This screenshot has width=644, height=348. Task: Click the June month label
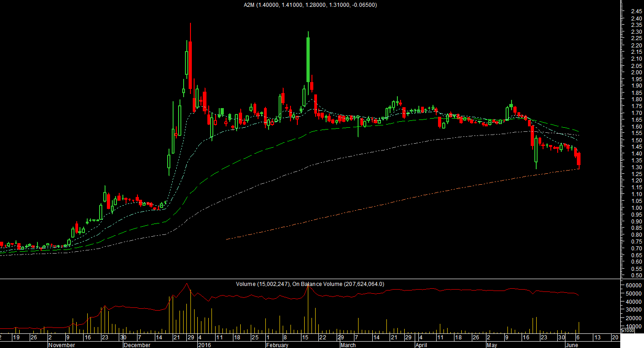pyautogui.click(x=572, y=345)
